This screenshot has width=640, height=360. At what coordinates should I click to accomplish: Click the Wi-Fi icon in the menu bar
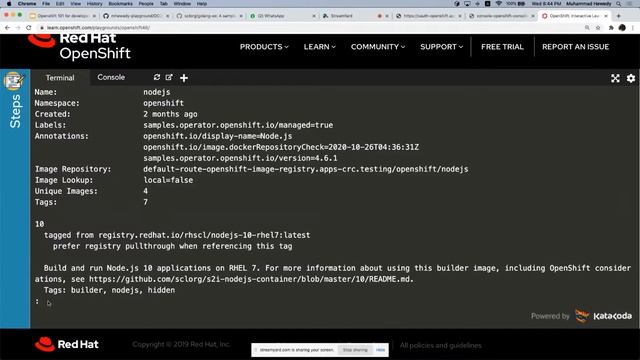pos(498,4)
